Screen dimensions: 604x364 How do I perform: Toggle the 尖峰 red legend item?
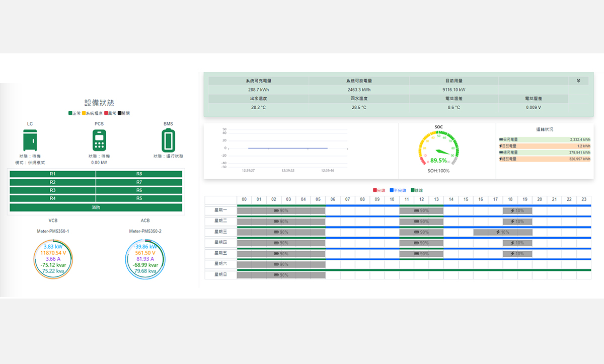tap(378, 190)
